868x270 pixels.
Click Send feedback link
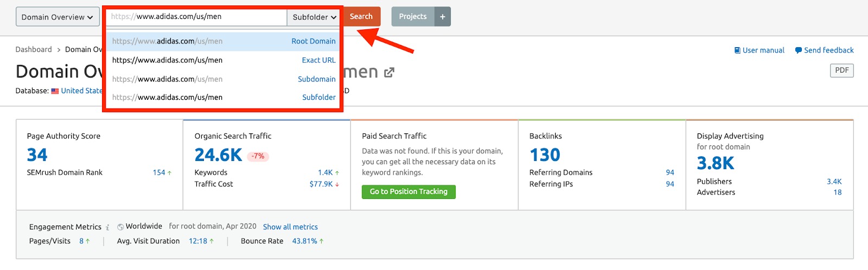(824, 50)
